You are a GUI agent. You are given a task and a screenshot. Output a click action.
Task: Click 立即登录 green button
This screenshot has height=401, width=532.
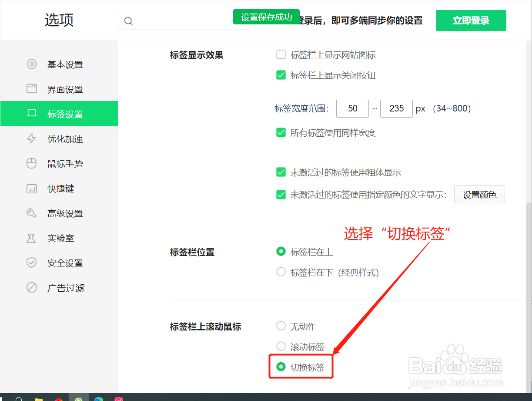coord(471,20)
